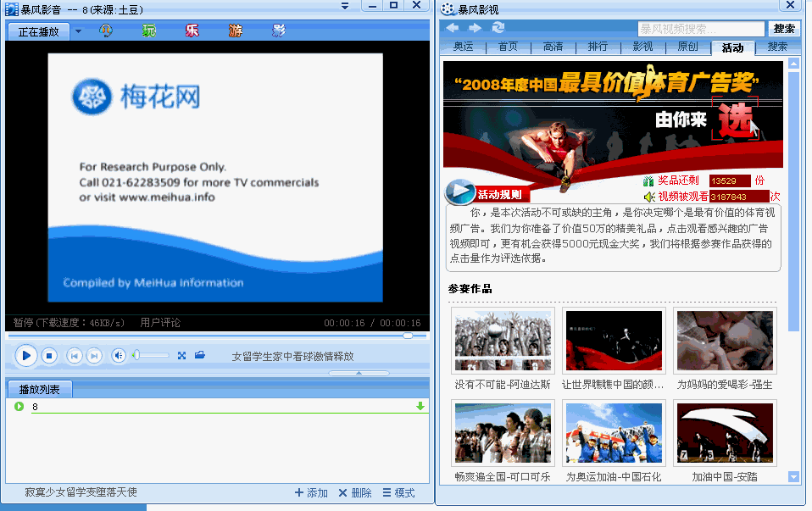Open the 为妈妈的爱喝彩-强生 video thumbnail
812x511 pixels.
(x=725, y=340)
